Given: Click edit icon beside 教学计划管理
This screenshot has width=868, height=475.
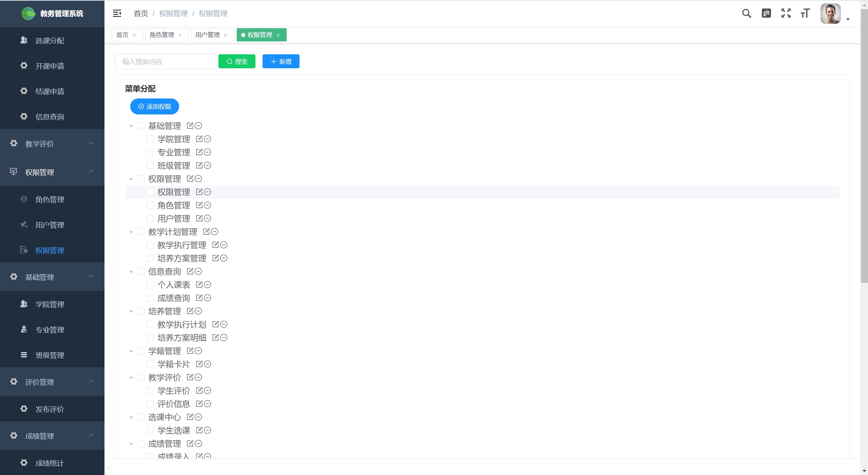Looking at the screenshot, I should [x=206, y=232].
